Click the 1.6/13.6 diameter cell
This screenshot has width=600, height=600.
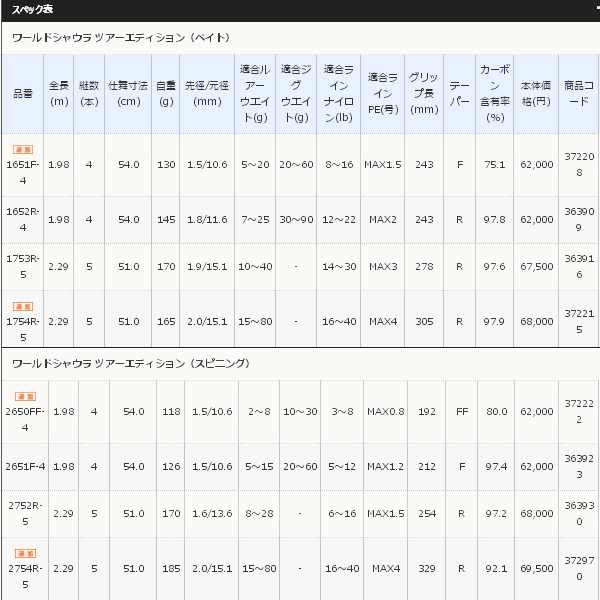pyautogui.click(x=212, y=513)
